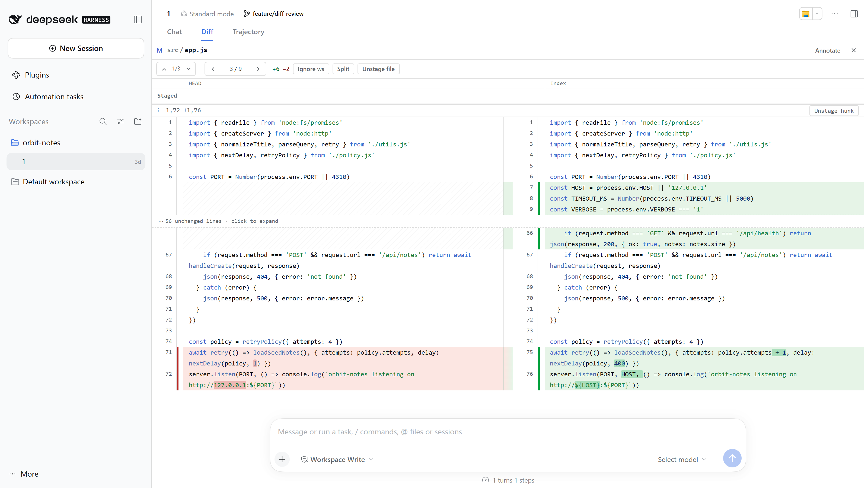Open the Workspace Write permission dropdown

click(x=337, y=459)
